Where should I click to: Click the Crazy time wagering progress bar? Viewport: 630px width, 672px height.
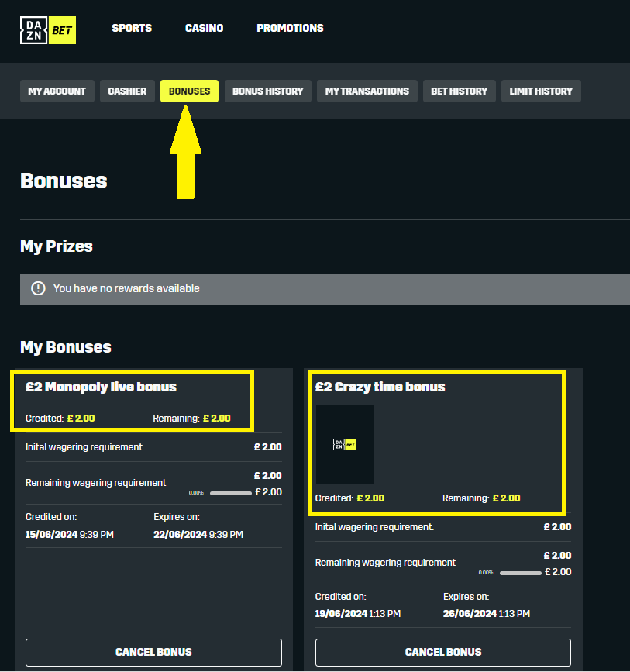(520, 573)
